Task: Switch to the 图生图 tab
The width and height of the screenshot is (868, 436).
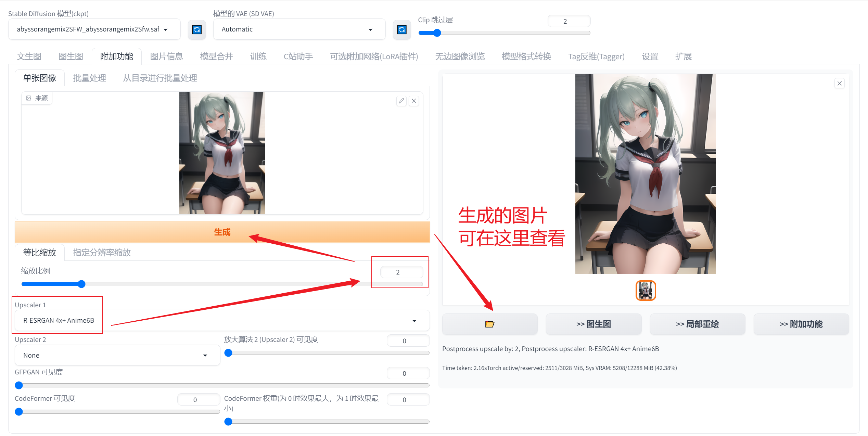Action: click(71, 56)
